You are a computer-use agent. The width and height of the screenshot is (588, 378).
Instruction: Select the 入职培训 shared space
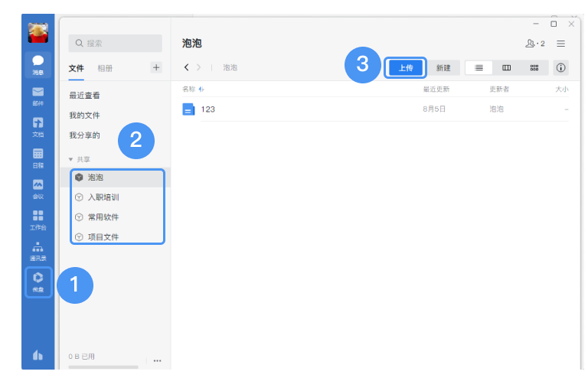[103, 197]
